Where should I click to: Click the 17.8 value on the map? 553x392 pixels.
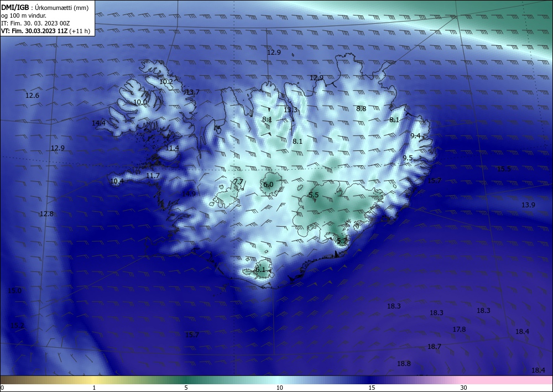(459, 330)
